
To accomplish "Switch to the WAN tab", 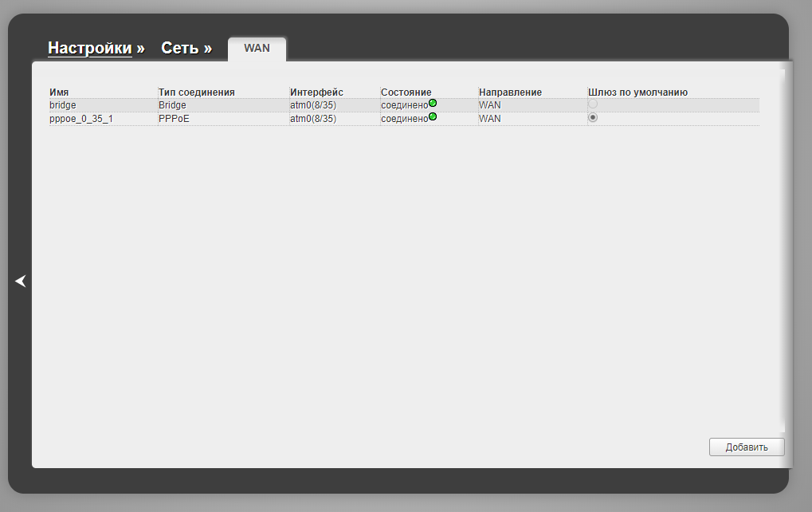I will 257,49.
